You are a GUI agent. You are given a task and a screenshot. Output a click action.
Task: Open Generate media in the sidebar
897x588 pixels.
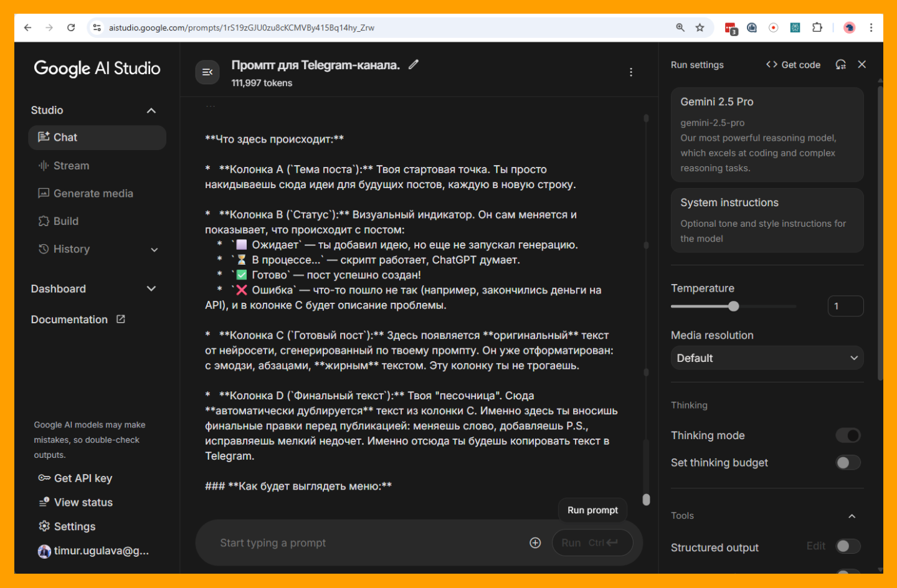click(x=93, y=194)
